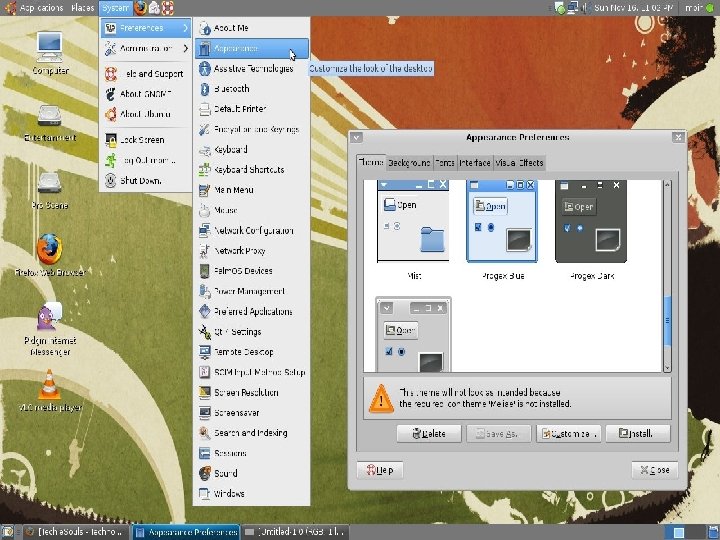This screenshot has height=540, width=720.
Task: Open Search and Indexing preferences
Action: (x=252, y=433)
